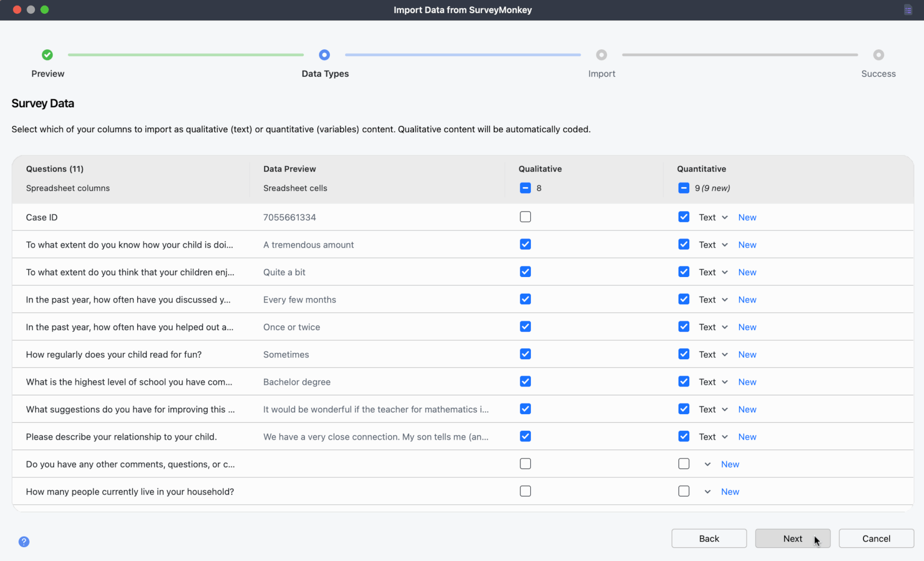Screen dimensions: 924x561
Task: Click the 'Sometimes' preview cell
Action: tap(286, 355)
